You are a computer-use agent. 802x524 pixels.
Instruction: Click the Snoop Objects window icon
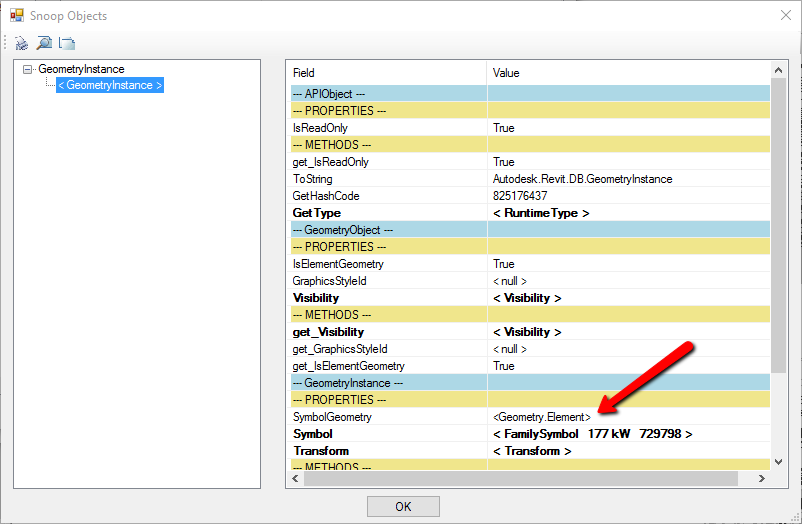pyautogui.click(x=17, y=16)
